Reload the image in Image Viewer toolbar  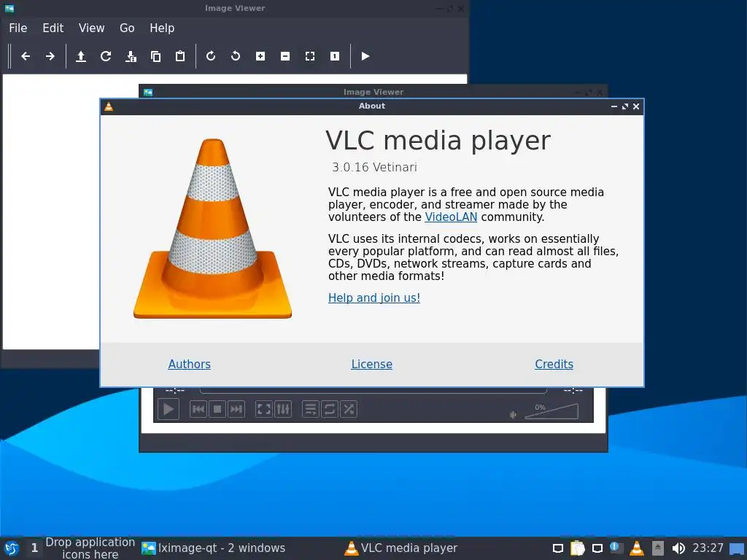point(106,56)
